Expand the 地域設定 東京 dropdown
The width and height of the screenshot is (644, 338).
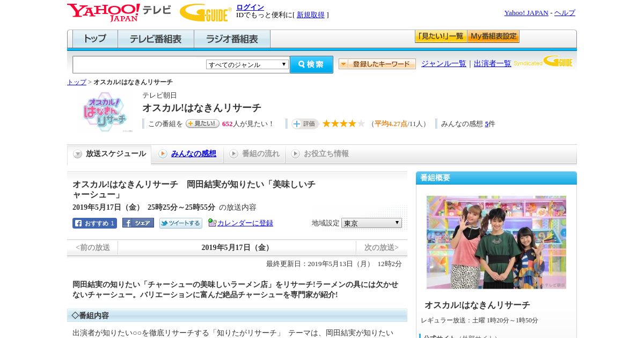(x=371, y=223)
